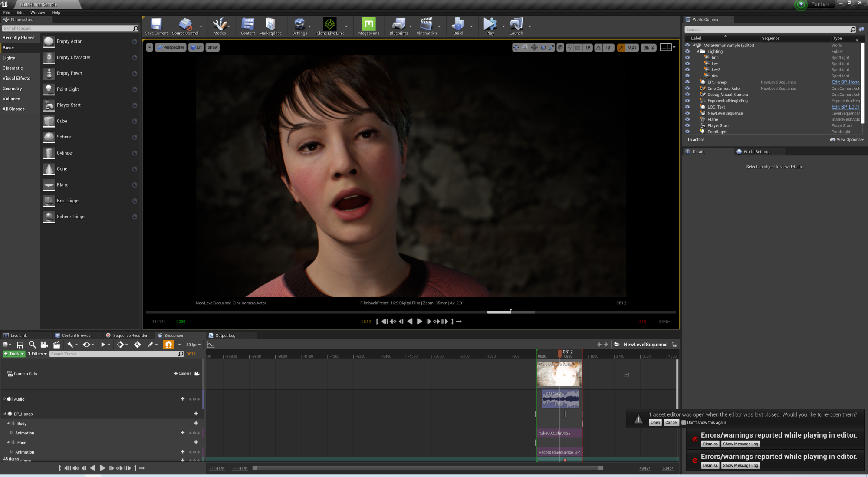The image size is (868, 477).
Task: Open the Lit view mode dropdown
Action: coord(196,47)
